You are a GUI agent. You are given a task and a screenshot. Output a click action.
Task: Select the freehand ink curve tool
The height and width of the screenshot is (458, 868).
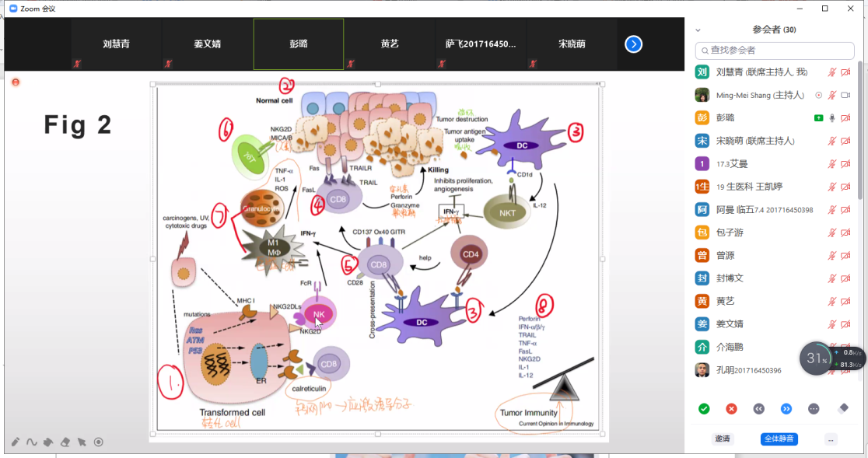(32, 442)
